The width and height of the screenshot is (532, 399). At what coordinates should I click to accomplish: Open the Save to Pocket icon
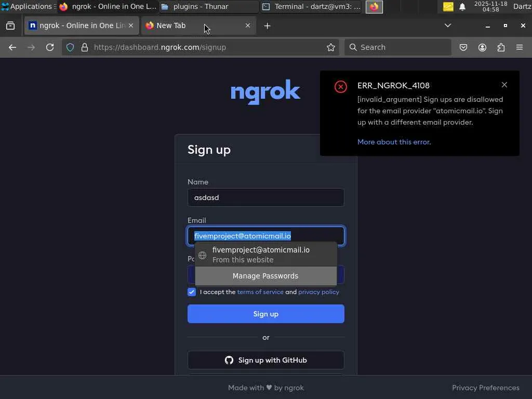[x=463, y=47]
